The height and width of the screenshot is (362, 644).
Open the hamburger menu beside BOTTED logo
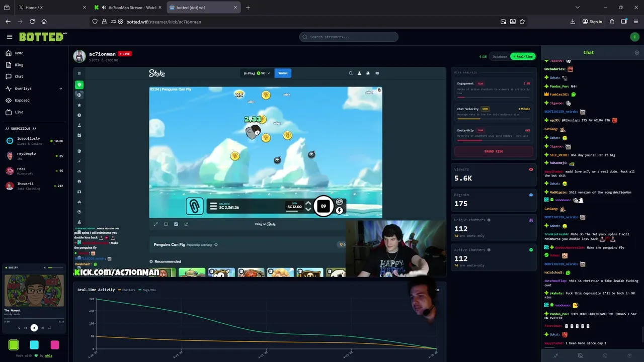click(9, 37)
